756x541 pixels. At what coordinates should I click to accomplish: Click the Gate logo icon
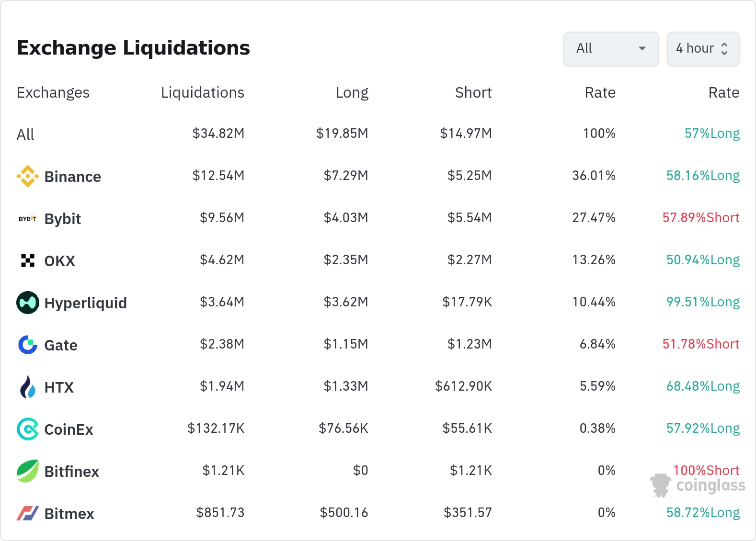pos(28,345)
